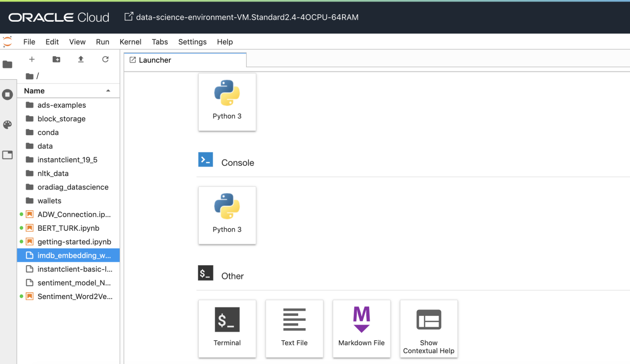This screenshot has width=630, height=364.
Task: Open the Commands palette sidebar icon
Action: point(7,125)
